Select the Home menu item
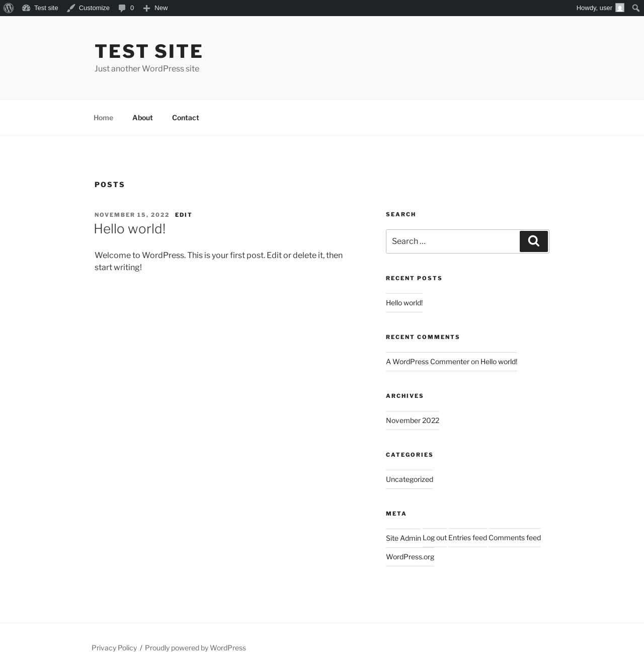This screenshot has height=671, width=644. click(103, 118)
